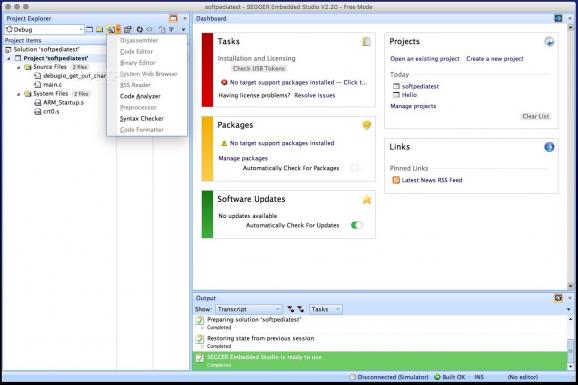Image resolution: width=578 pixels, height=385 pixels.
Task: Click the 'No target support packages installed — Click' task
Action: pos(298,83)
